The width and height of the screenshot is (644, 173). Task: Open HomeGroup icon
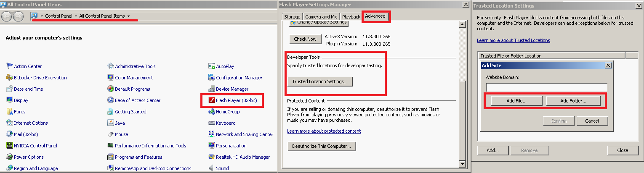coord(212,112)
